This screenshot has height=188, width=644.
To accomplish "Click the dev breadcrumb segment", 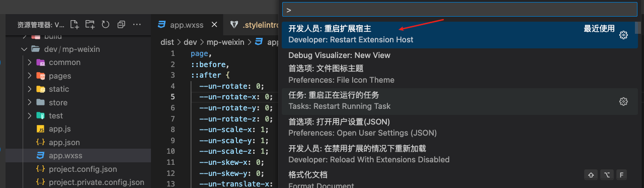I will click(x=190, y=42).
